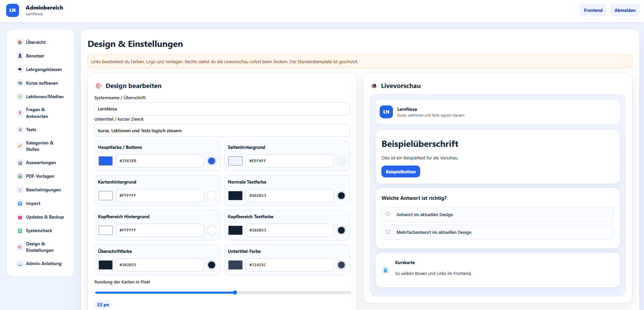Go to PDF-Vorlagen menu entry
644x310 pixels.
tap(40, 176)
